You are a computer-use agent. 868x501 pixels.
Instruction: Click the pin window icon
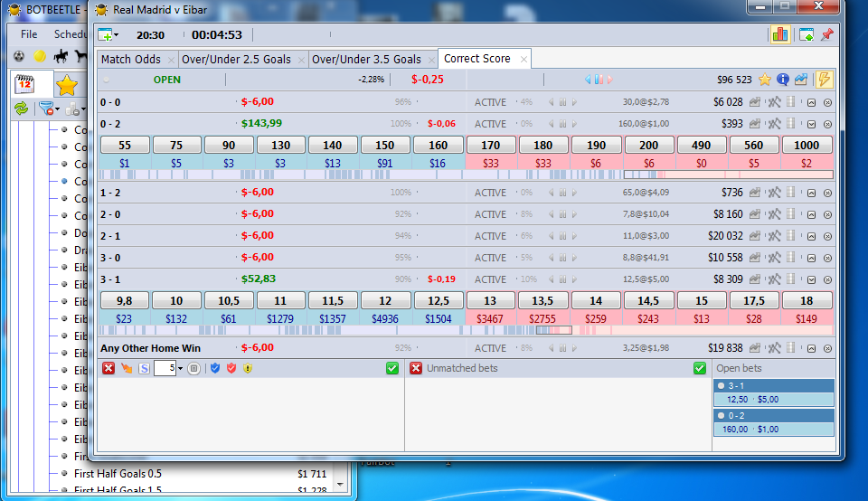click(x=827, y=35)
